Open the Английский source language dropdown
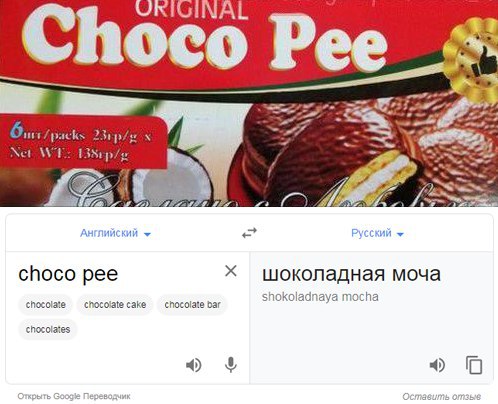The image size is (498, 404). (x=115, y=233)
